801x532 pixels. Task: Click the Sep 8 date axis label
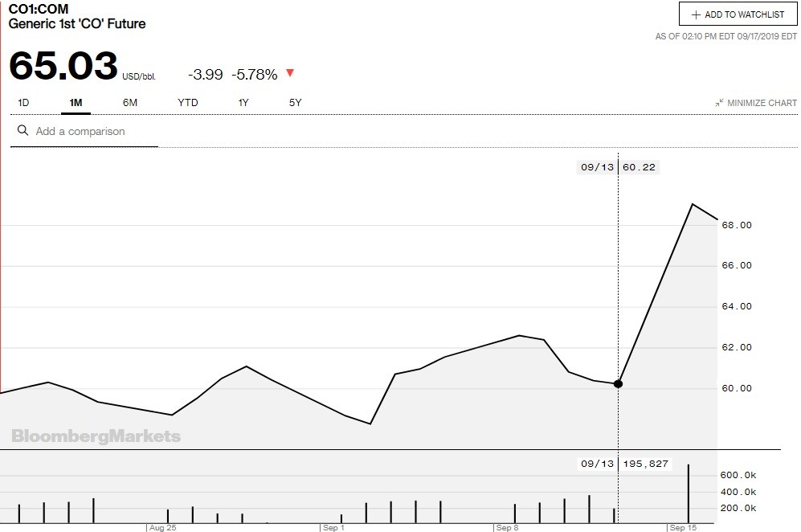point(508,528)
